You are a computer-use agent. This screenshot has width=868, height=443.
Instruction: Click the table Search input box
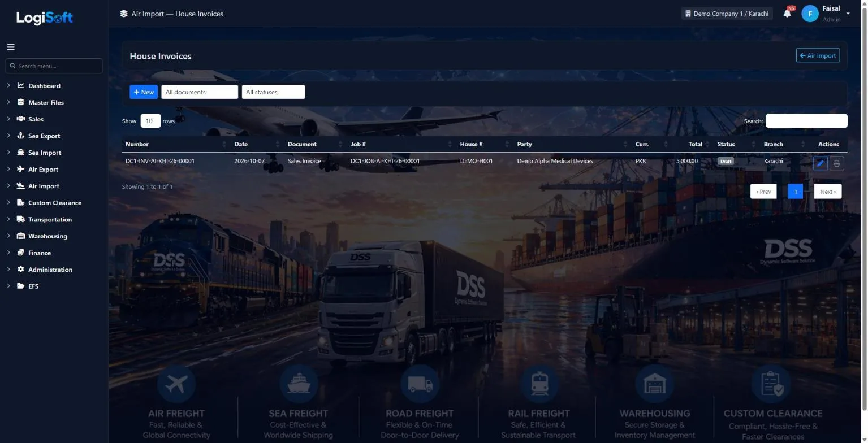[806, 121]
